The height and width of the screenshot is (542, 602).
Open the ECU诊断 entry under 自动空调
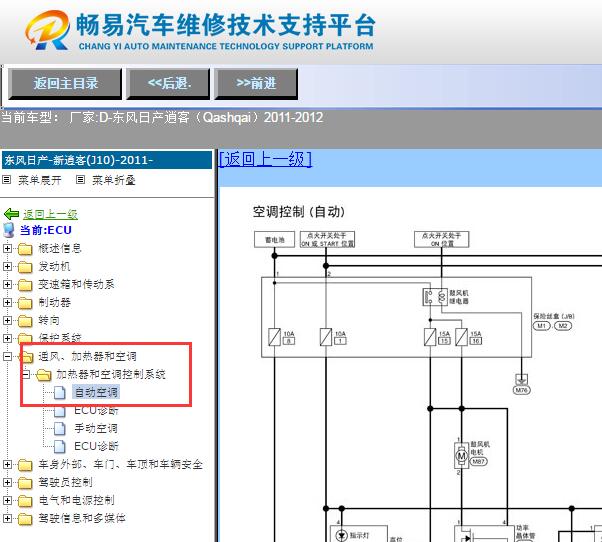point(96,410)
